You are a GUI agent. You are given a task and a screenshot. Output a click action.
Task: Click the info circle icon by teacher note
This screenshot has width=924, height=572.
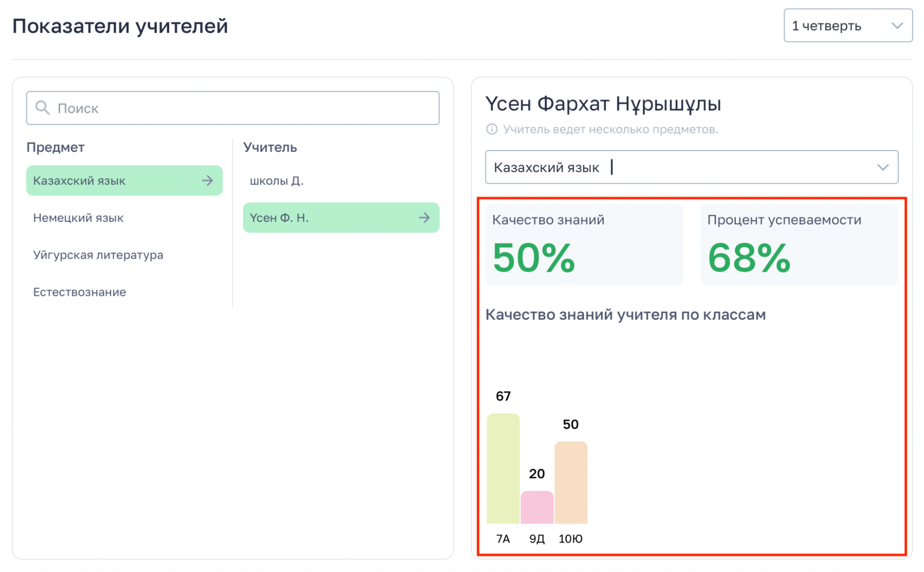491,129
